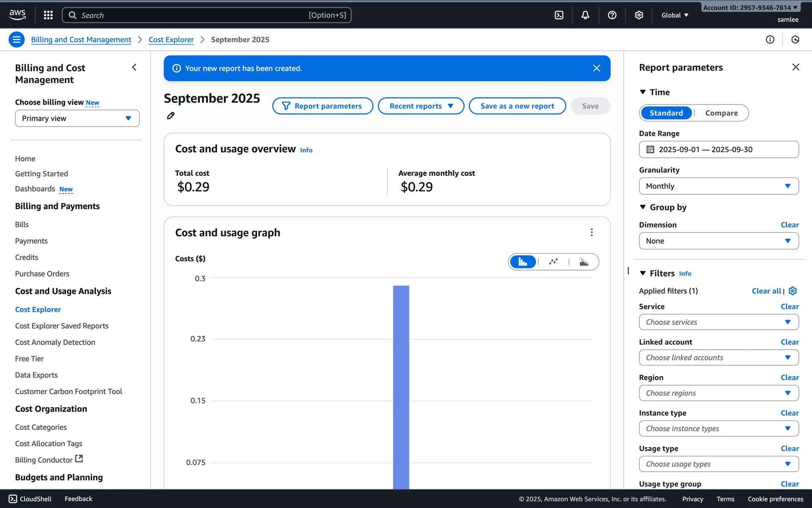The height and width of the screenshot is (508, 812).
Task: Click the Cost Explorer breadcrumb link
Action: (171, 40)
